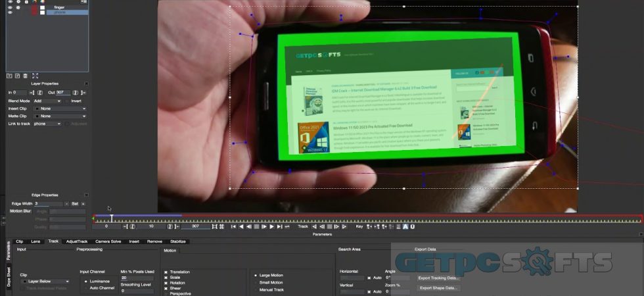The height and width of the screenshot is (296, 644).
Task: Toggle playback loop mode icon
Action: click(x=287, y=226)
